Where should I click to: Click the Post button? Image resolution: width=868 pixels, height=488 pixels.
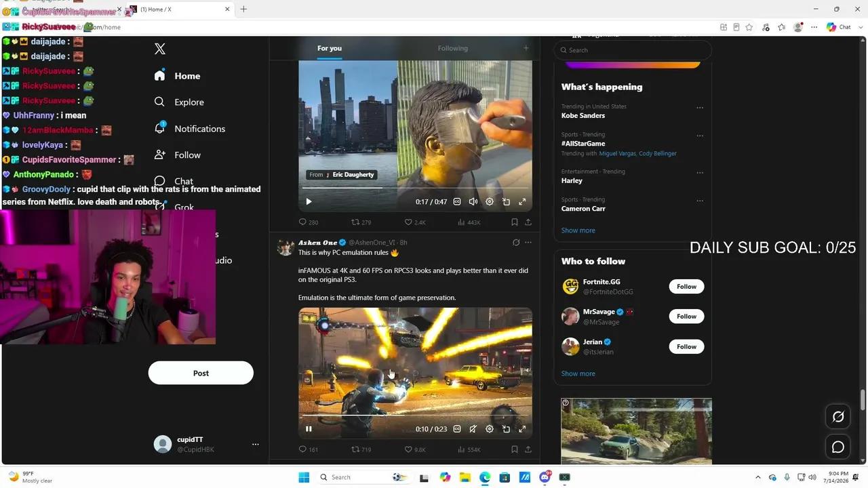click(201, 373)
